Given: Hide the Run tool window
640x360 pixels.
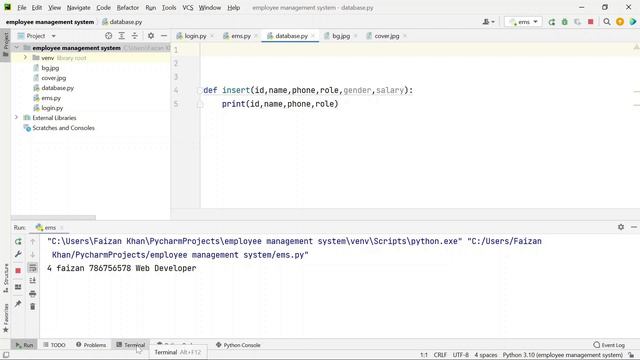Looking at the screenshot, I should 634,227.
